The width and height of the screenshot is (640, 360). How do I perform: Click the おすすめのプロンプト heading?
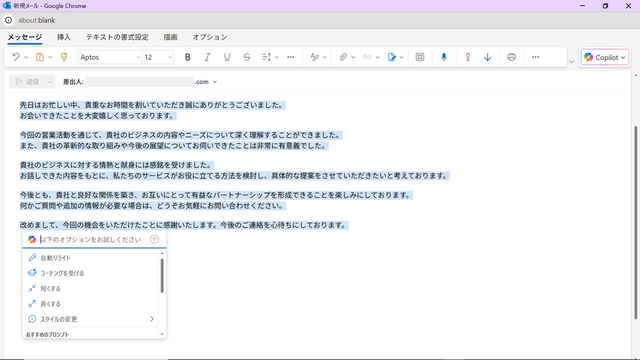pyautogui.click(x=47, y=335)
